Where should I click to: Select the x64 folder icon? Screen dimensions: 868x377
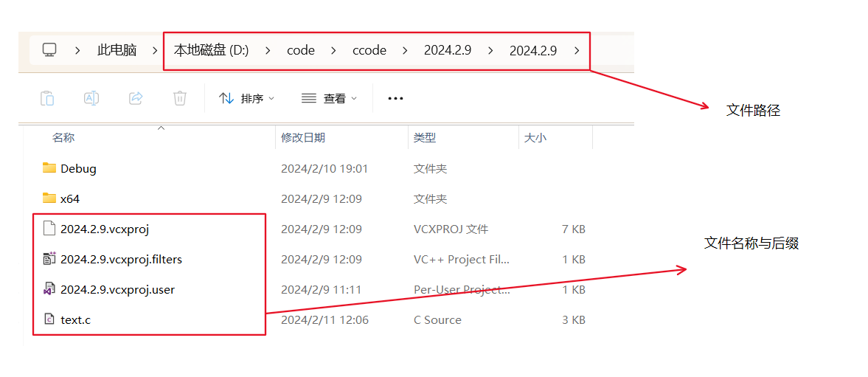tap(49, 198)
